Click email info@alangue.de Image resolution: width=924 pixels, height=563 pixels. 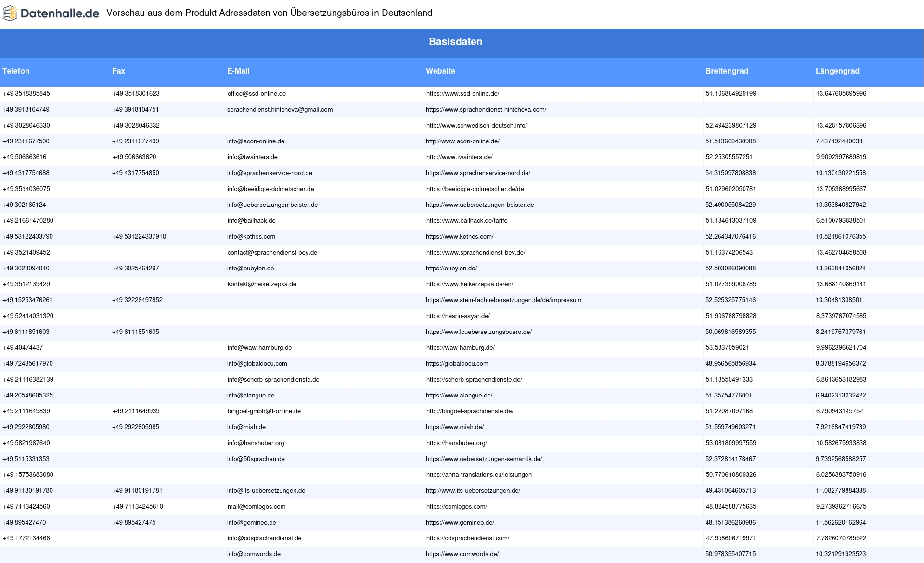[x=251, y=396]
